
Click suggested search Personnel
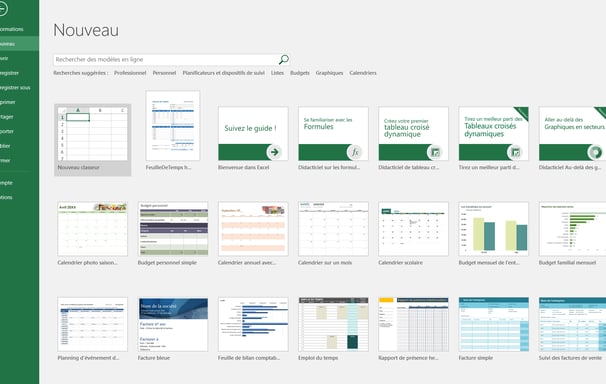click(x=164, y=73)
